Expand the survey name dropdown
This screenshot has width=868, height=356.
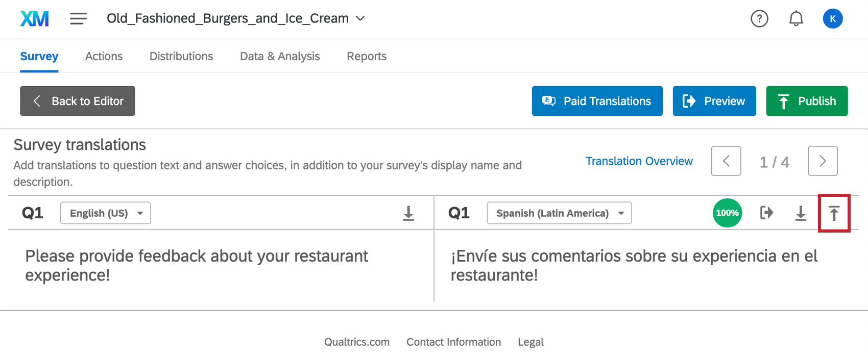click(x=360, y=18)
